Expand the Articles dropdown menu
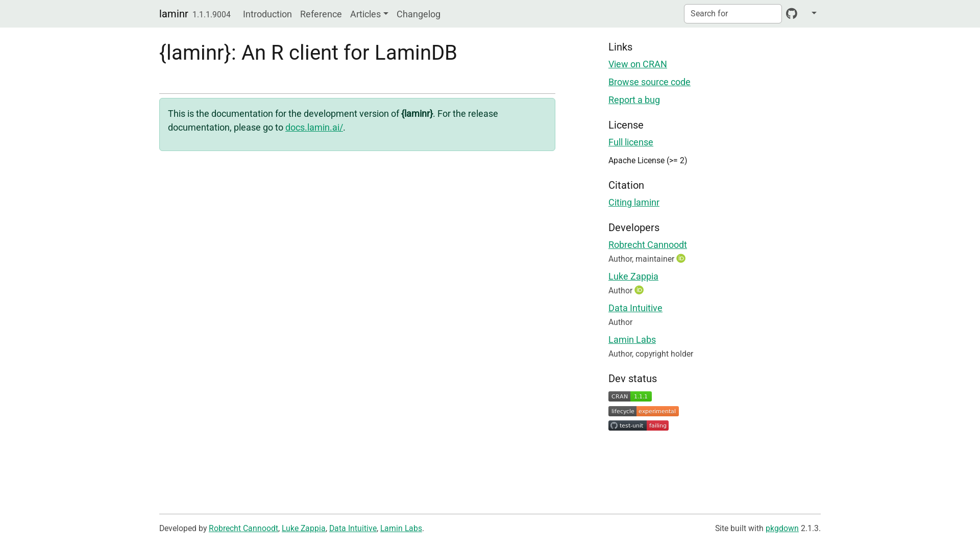This screenshot has width=980, height=551. (369, 14)
